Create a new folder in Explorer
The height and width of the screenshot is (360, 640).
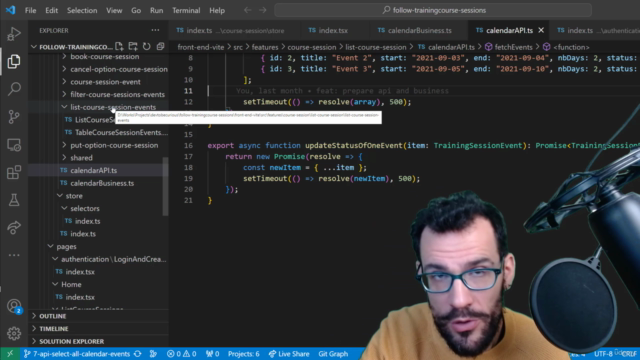pyautogui.click(x=133, y=47)
